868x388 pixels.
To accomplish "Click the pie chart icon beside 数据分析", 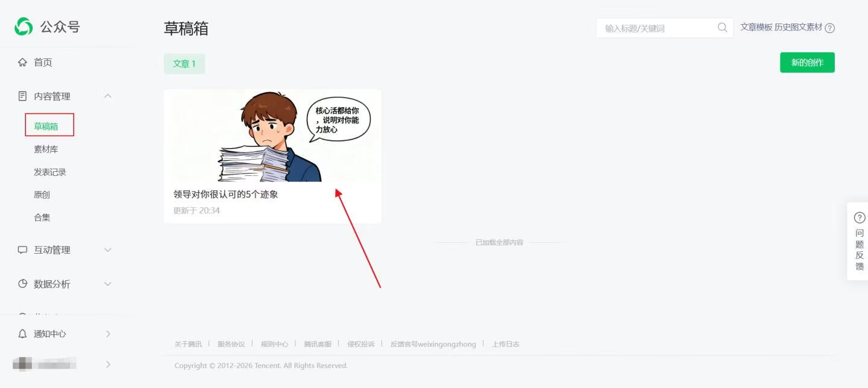I will pos(23,283).
